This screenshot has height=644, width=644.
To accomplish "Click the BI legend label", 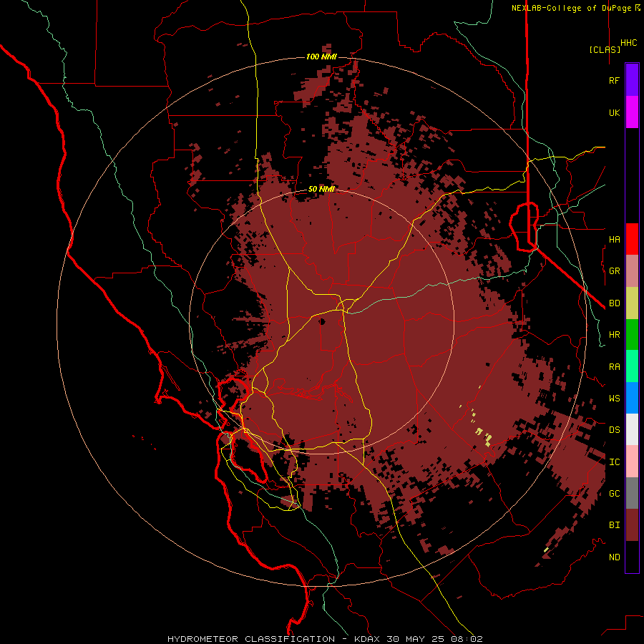I will pos(614,525).
